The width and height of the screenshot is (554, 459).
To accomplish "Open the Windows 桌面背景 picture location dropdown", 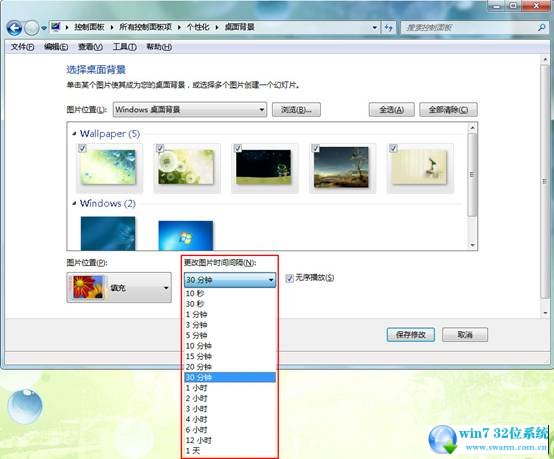I will (190, 110).
